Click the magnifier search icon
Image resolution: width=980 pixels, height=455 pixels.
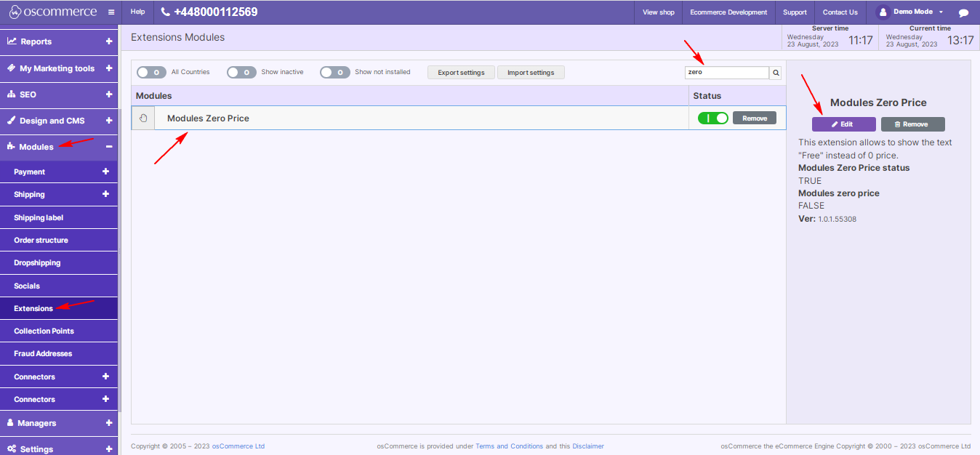776,73
